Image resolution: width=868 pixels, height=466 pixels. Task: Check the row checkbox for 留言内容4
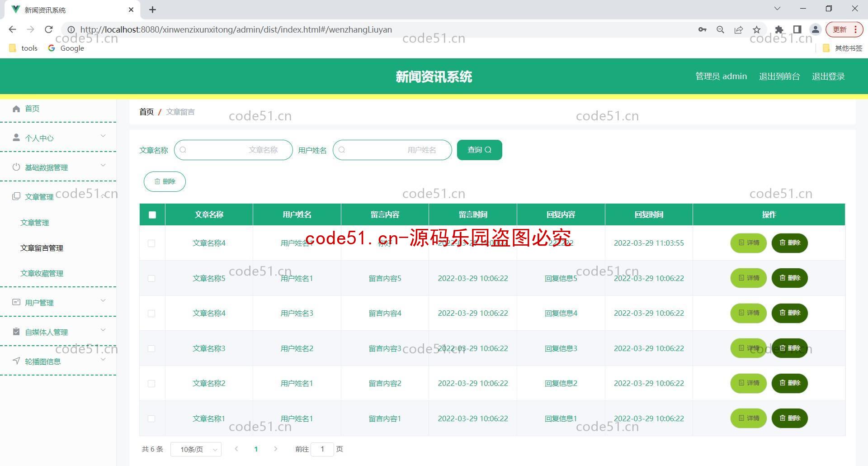pyautogui.click(x=151, y=314)
